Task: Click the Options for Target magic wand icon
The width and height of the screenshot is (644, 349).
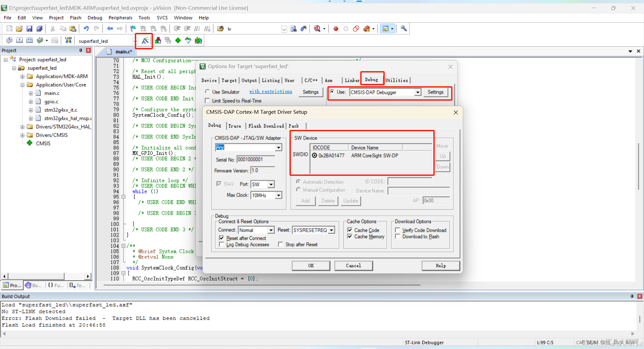Action: click(x=145, y=41)
